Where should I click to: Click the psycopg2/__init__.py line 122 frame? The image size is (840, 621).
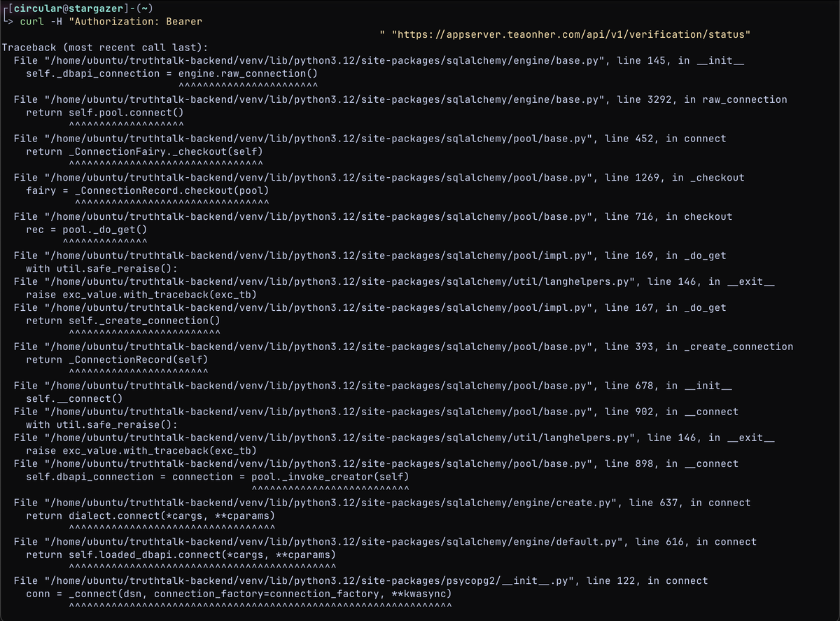click(360, 581)
